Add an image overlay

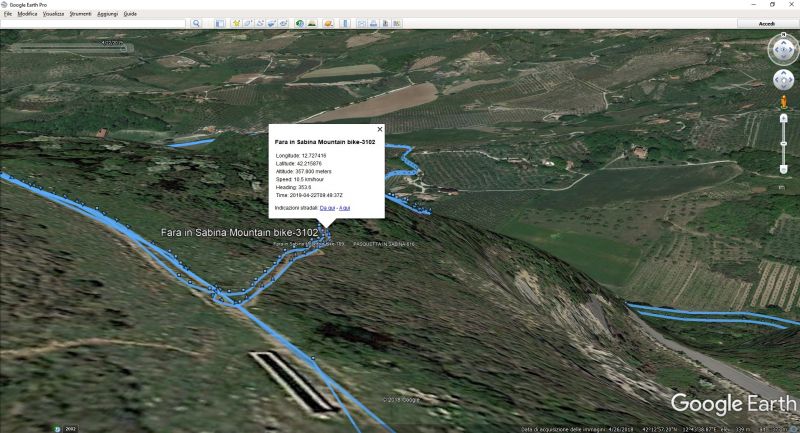271,23
